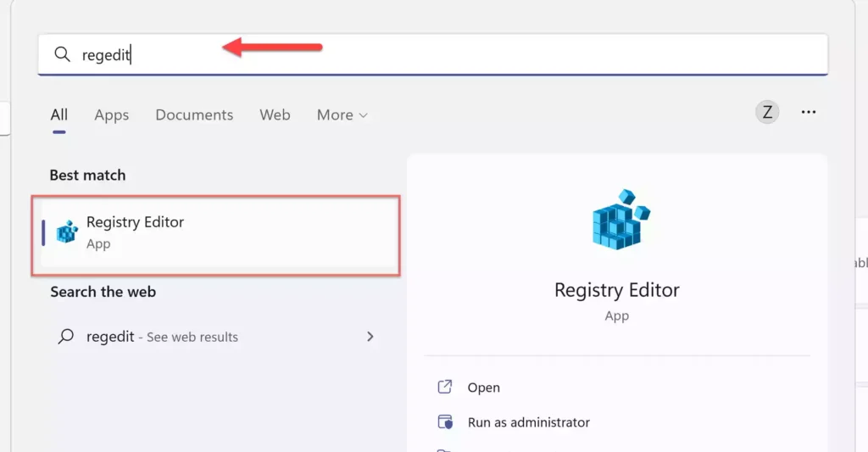Screen dimensions: 868x452
Task: Click the regedit search input field
Action: [x=433, y=54]
